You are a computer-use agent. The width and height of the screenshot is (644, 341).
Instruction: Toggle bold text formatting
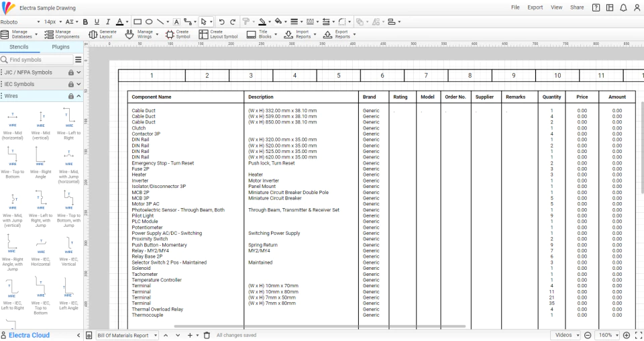[x=85, y=21]
